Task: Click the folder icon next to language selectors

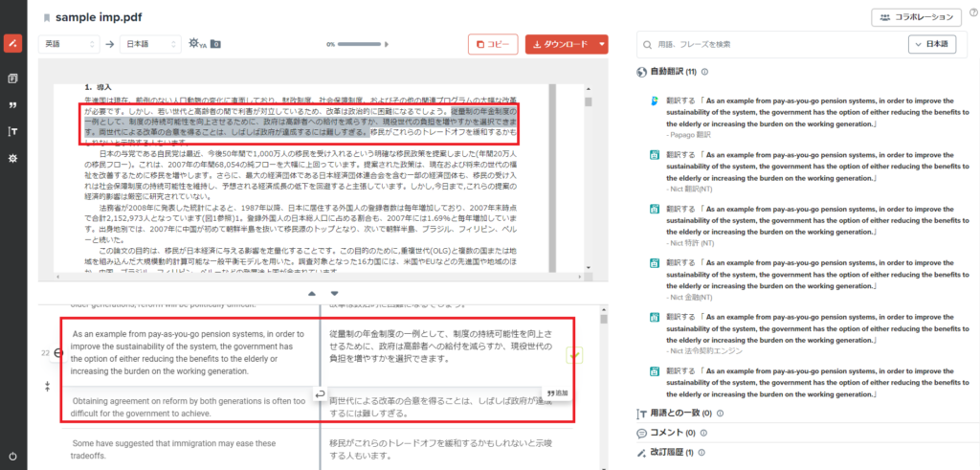Action: pyautogui.click(x=215, y=44)
